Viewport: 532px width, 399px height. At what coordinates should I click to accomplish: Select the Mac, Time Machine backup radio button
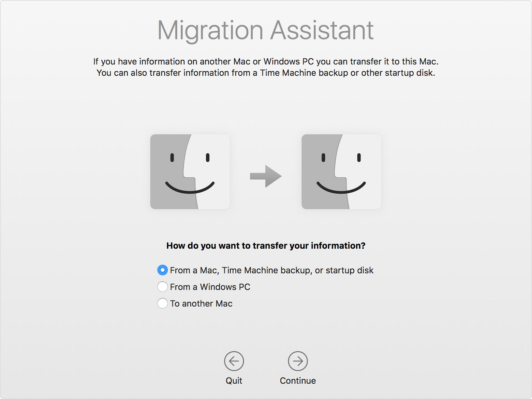point(162,270)
